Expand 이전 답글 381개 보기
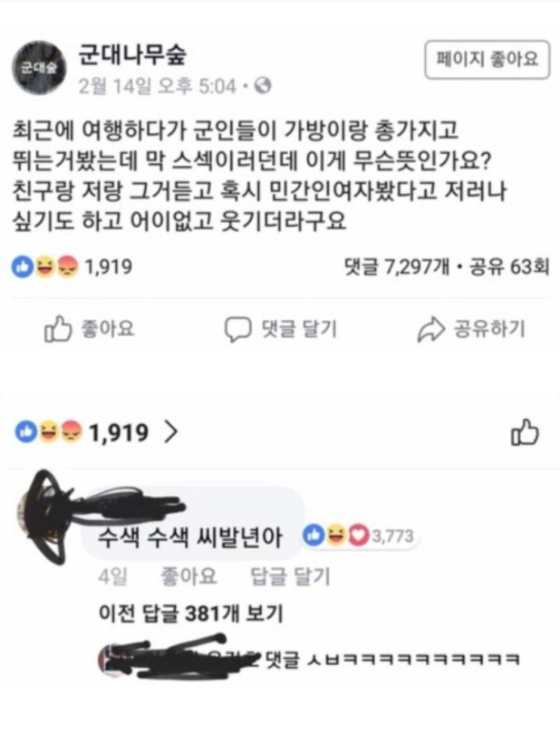The width and height of the screenshot is (560, 754). coord(190,614)
